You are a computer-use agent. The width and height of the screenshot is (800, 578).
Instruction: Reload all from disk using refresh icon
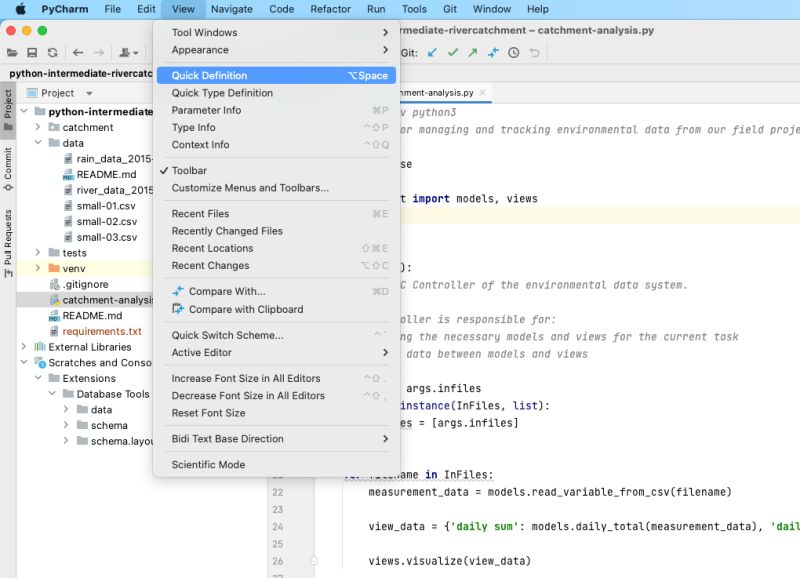point(53,52)
